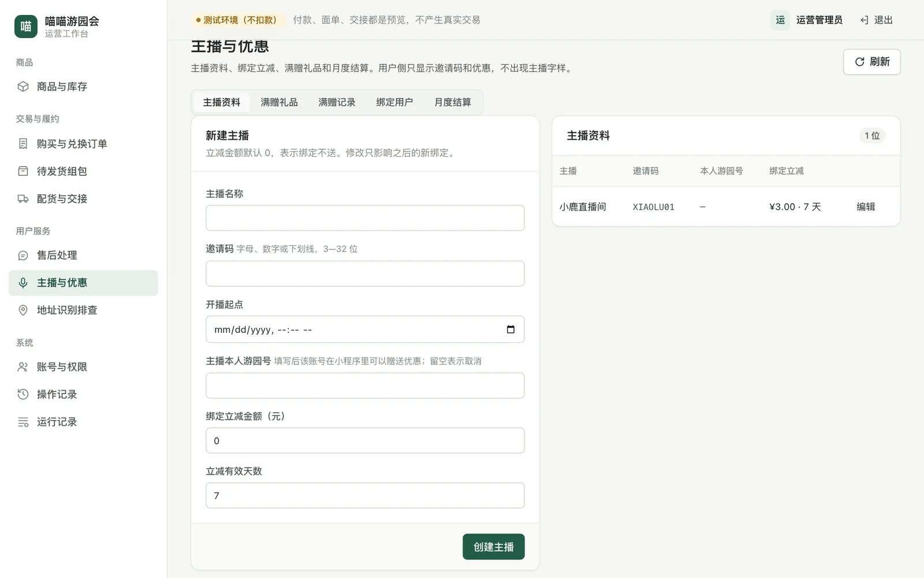Click the truck icon beside 配货与交接
Screen dimensions: 924x578
coord(23,199)
